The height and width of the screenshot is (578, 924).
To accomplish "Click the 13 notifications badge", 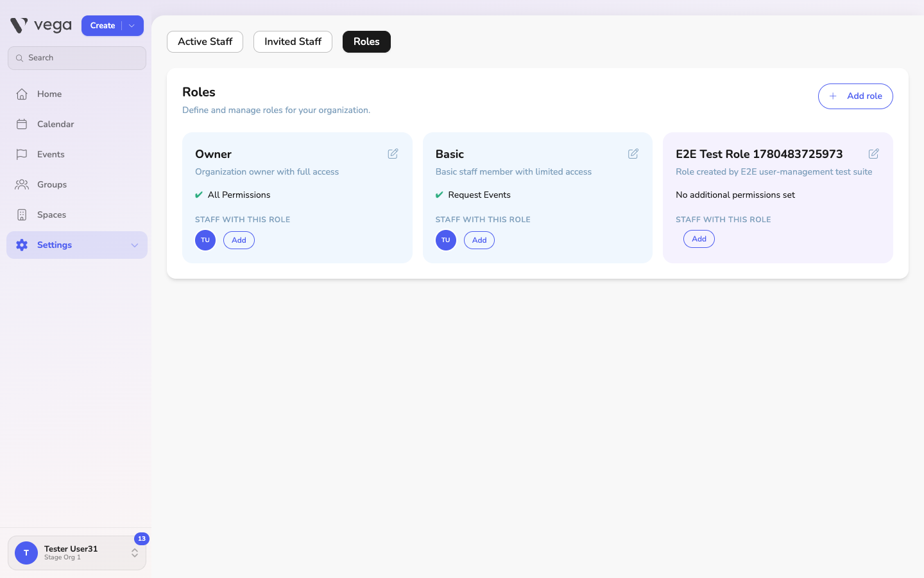I will click(142, 539).
